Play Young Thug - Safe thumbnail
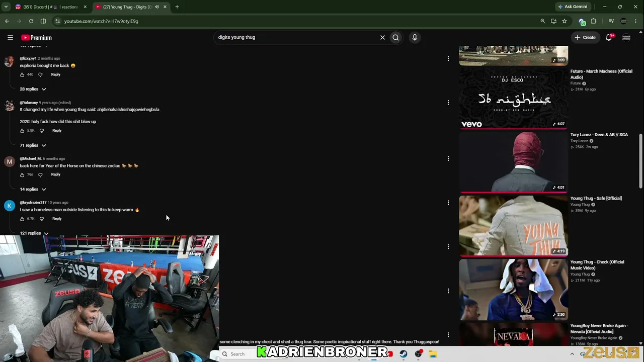This screenshot has height=362, width=644. (514, 226)
